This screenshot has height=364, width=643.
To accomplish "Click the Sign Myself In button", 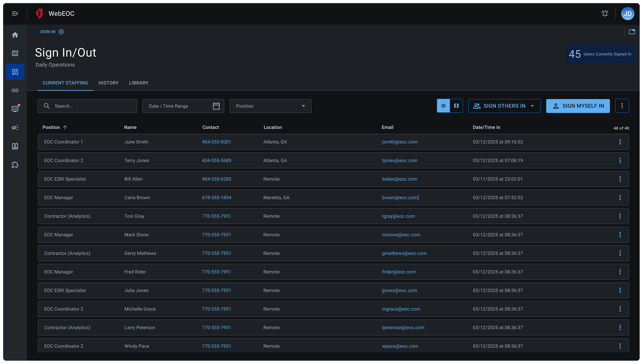I will [578, 106].
